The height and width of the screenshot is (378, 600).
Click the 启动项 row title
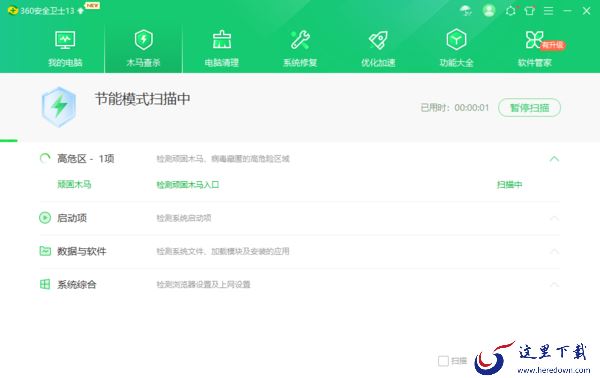72,218
